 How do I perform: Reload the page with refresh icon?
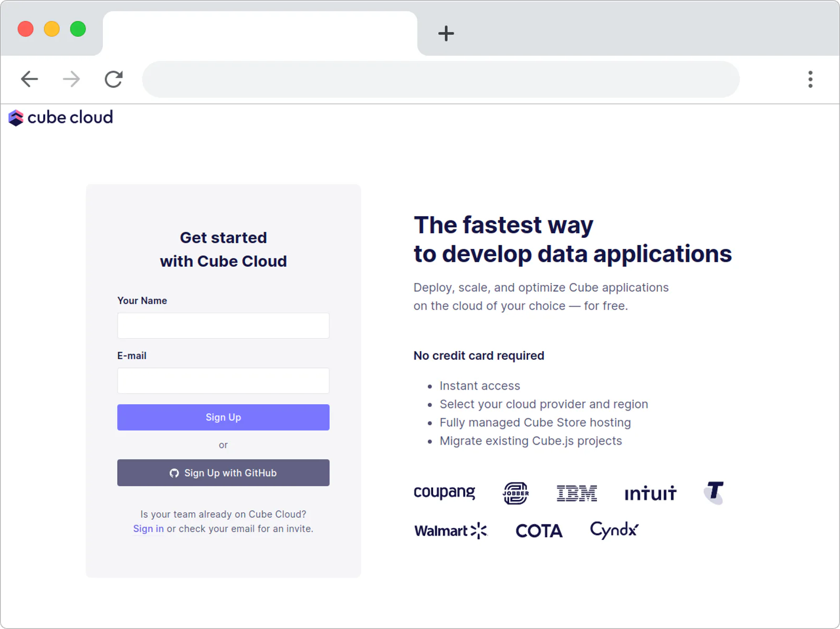click(113, 79)
